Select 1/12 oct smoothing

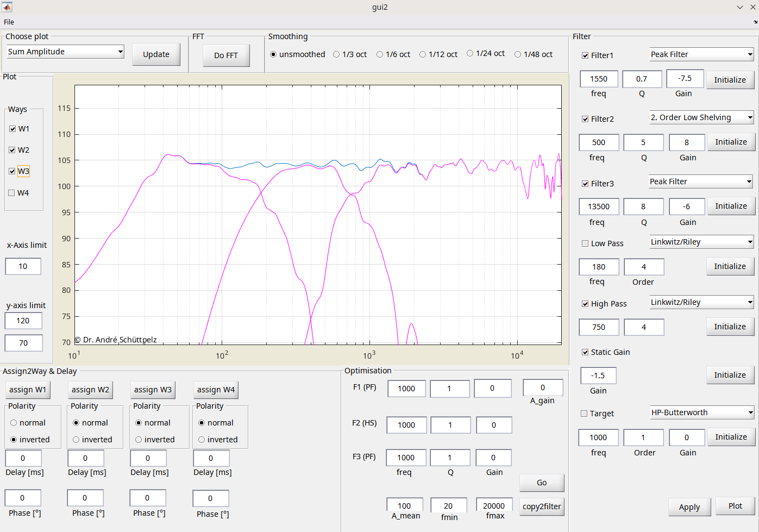[438, 54]
